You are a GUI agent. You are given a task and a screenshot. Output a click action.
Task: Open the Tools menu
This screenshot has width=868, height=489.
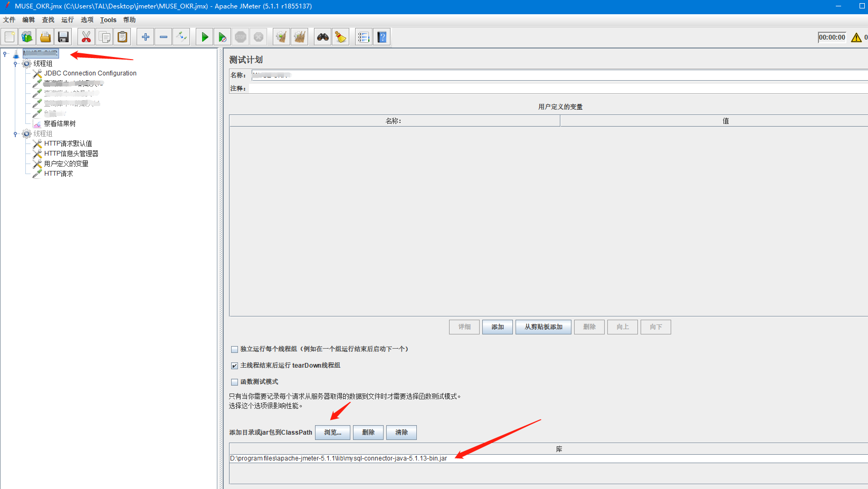(108, 20)
